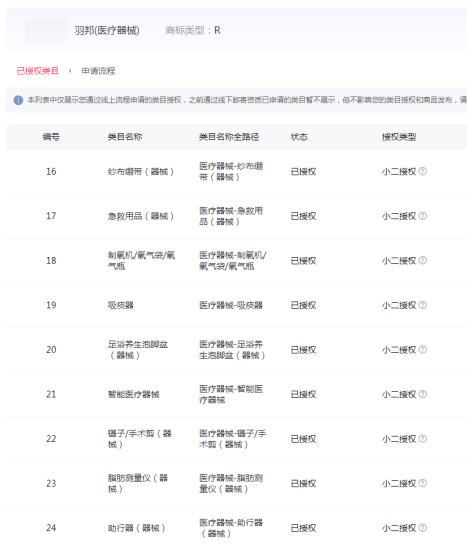Switch to the 已授权类目 tab
This screenshot has height=550, width=467.
(38, 71)
